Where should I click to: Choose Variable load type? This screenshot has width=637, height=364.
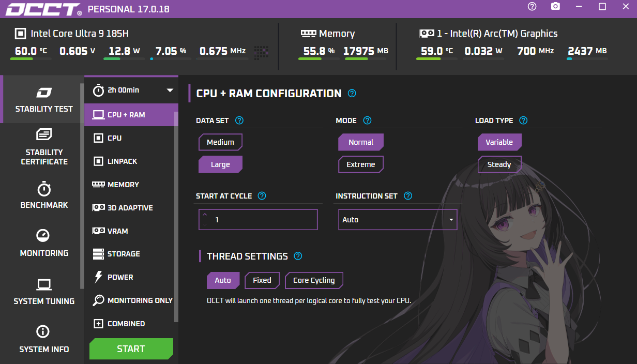(499, 142)
